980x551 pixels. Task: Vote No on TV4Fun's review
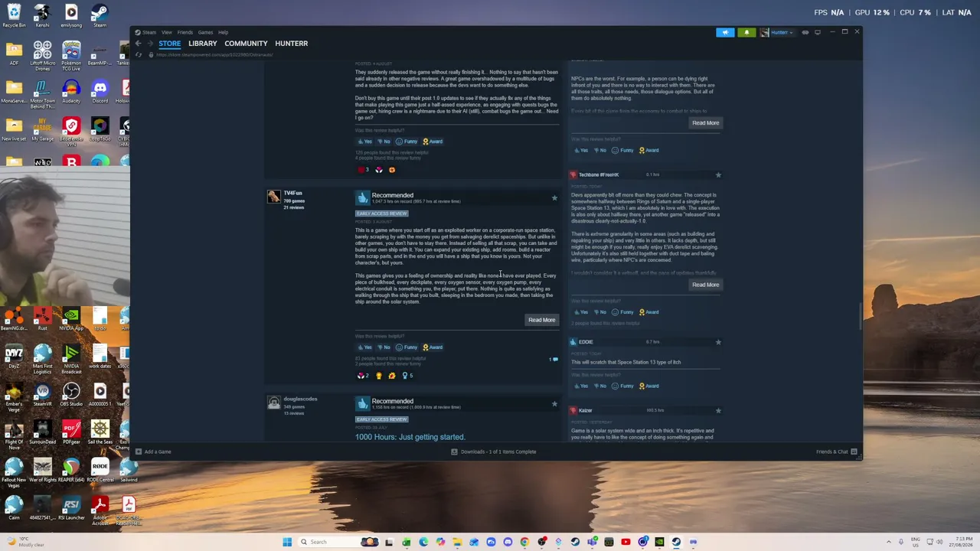click(384, 347)
